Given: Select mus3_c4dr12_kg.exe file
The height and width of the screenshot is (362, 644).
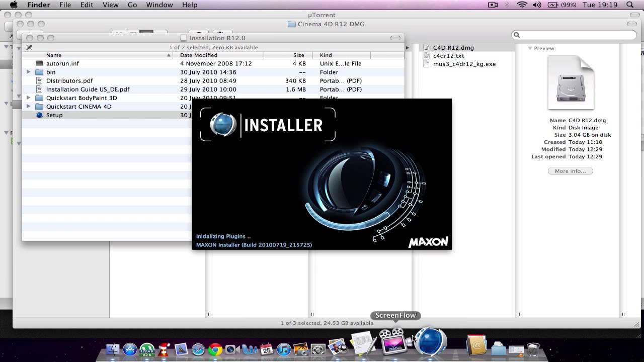Looking at the screenshot, I should coord(467,64).
